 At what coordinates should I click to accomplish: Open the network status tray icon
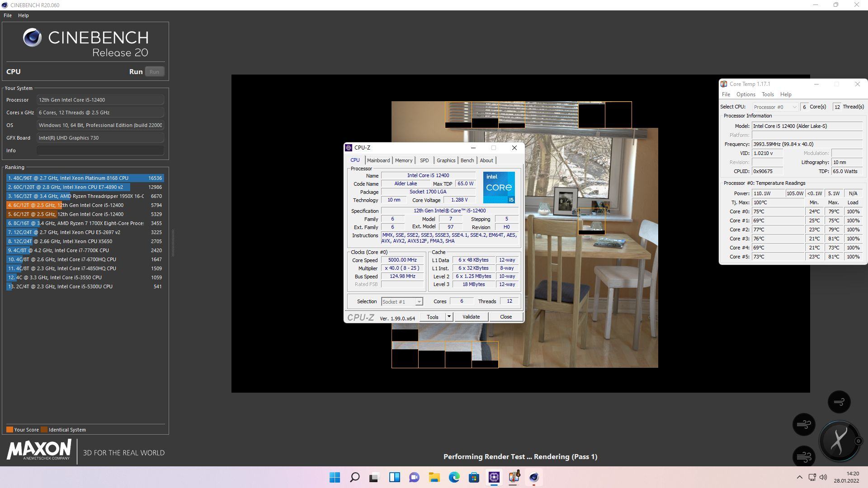coord(812,477)
